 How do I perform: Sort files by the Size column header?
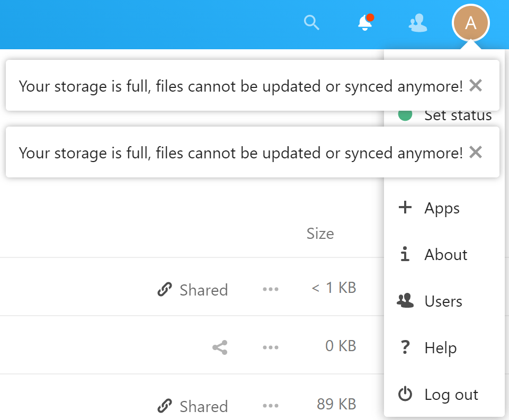tap(320, 234)
